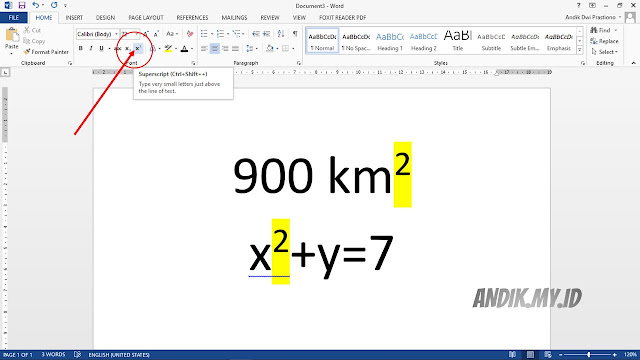Paste clipboard contents
Screen dimensions: 640x360
pos(12,41)
